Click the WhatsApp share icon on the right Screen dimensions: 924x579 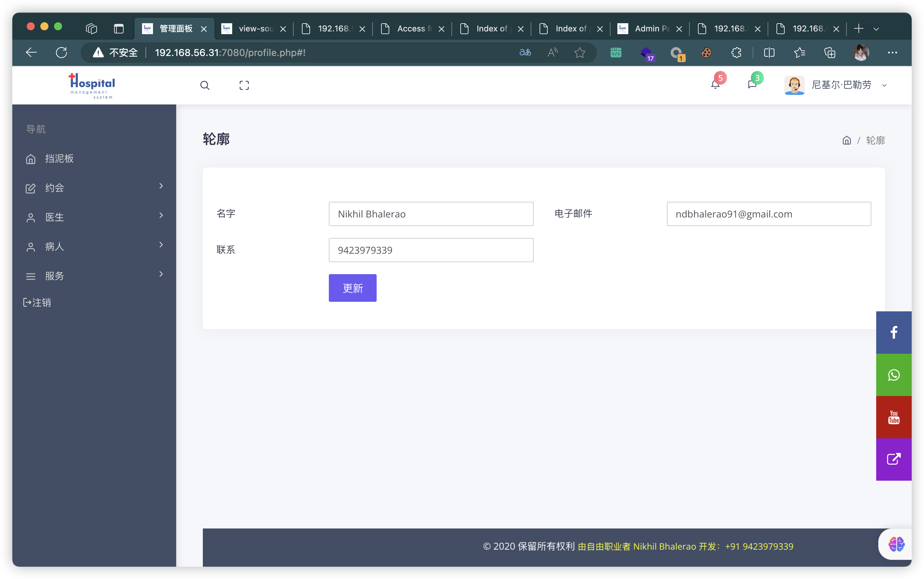(x=893, y=375)
